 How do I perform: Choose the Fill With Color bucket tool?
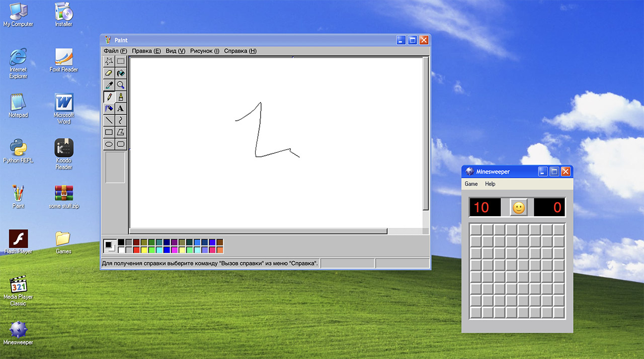point(121,73)
